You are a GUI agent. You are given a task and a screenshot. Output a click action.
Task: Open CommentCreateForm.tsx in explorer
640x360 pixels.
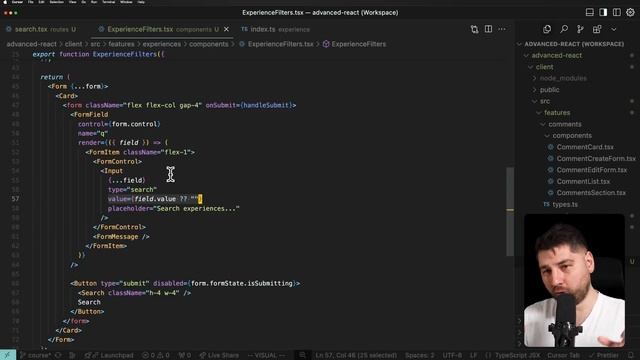pyautogui.click(x=596, y=158)
